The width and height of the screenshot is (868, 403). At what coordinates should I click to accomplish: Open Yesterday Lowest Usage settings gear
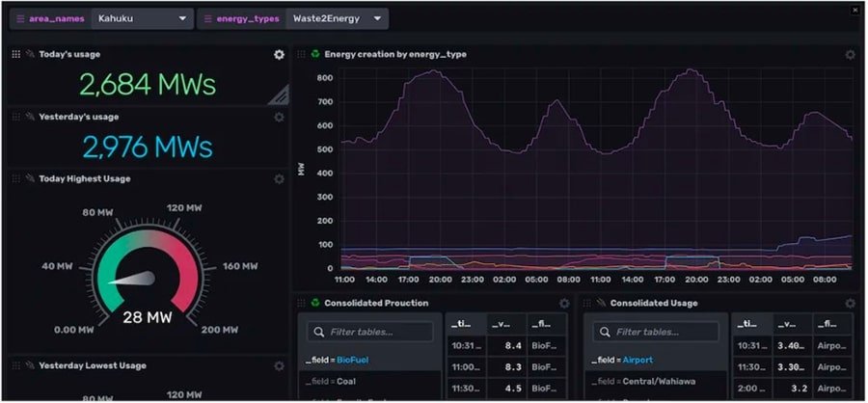279,365
